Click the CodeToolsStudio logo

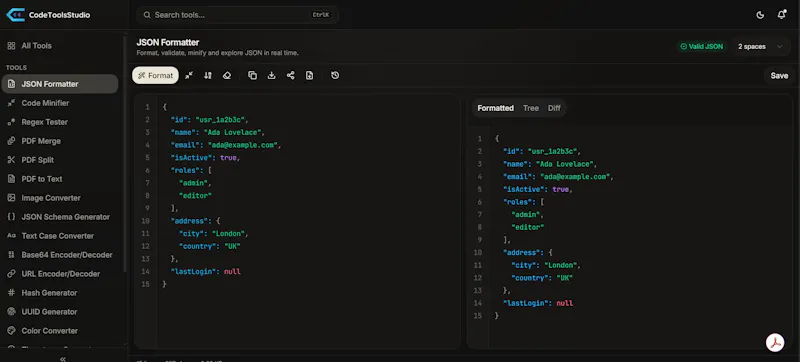[48, 15]
